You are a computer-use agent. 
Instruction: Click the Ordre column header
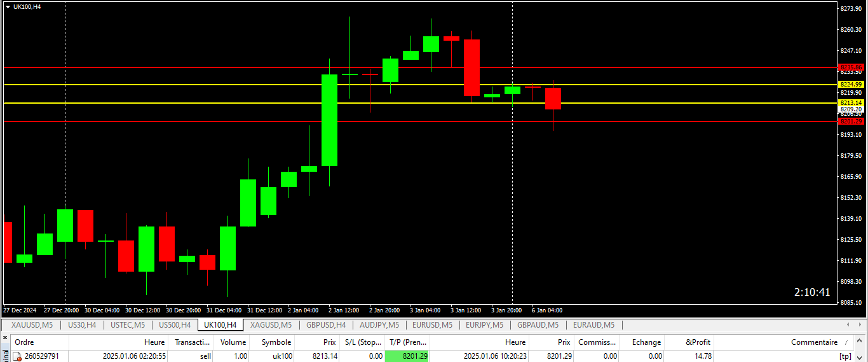[24, 342]
